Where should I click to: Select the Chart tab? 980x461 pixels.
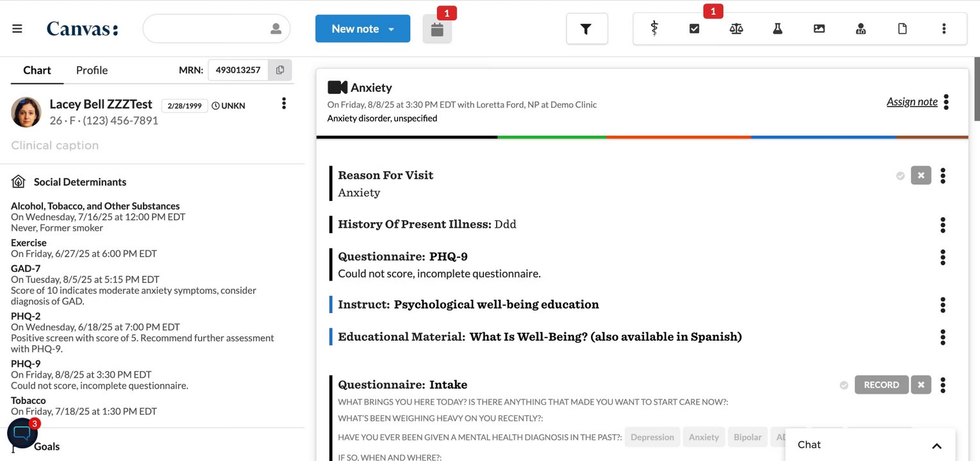tap(37, 70)
